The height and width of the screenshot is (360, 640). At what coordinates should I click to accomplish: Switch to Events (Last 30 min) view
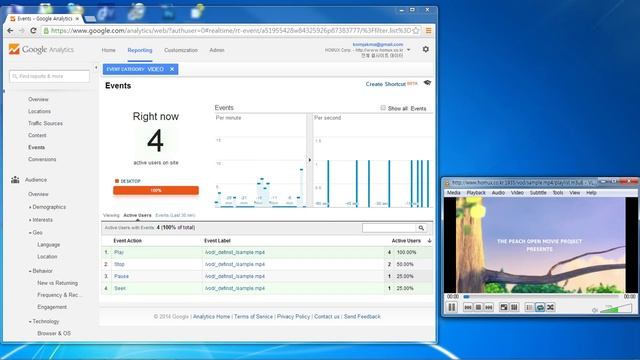tap(176, 216)
